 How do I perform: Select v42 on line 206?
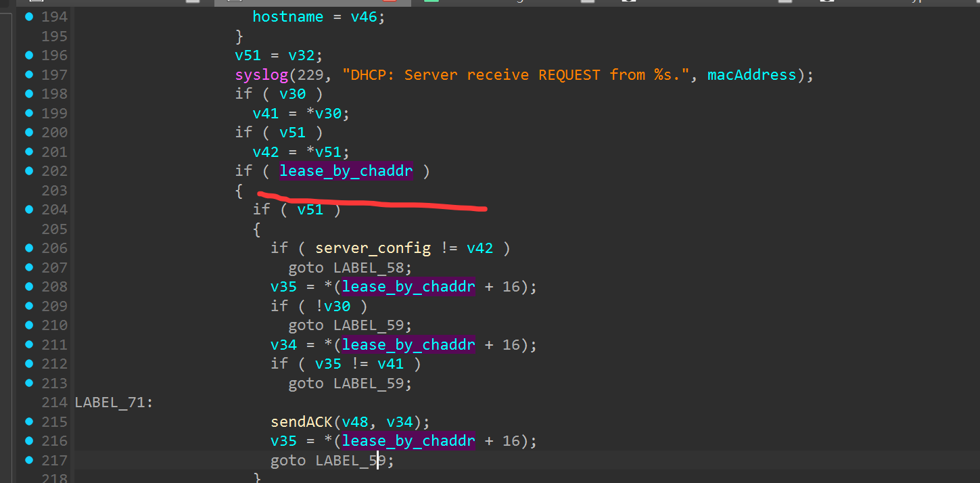[480, 248]
